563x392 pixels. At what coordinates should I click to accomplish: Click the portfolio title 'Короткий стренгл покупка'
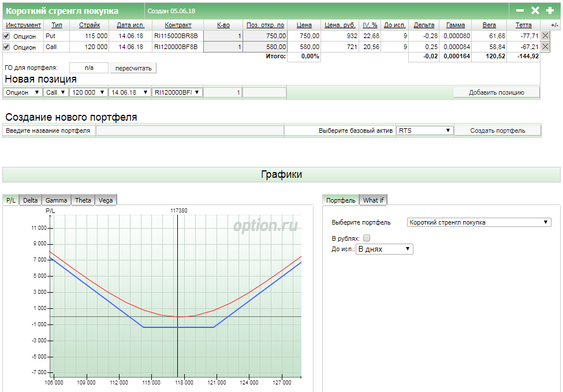point(62,11)
